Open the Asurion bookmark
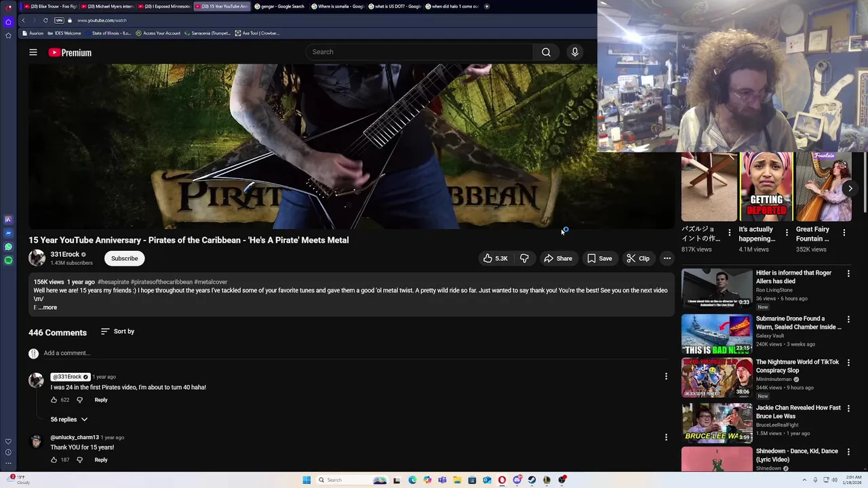This screenshot has height=488, width=868. (33, 33)
